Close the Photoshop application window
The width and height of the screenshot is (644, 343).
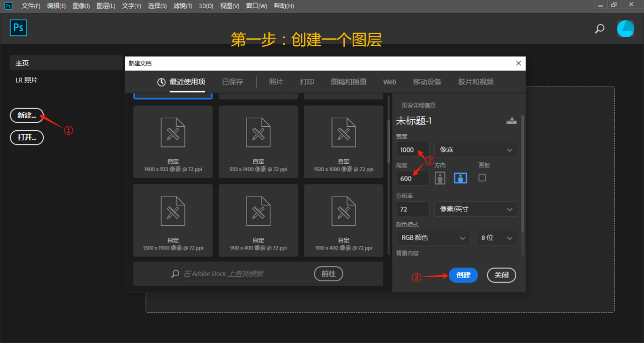point(631,5)
